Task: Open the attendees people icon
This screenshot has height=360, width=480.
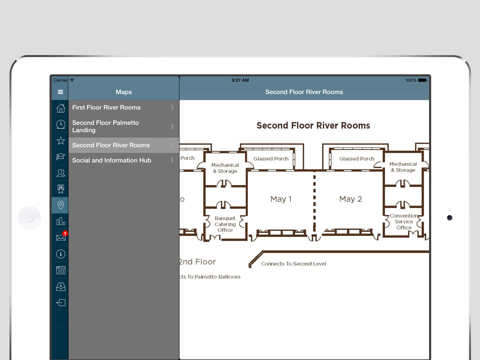Action: tap(61, 173)
